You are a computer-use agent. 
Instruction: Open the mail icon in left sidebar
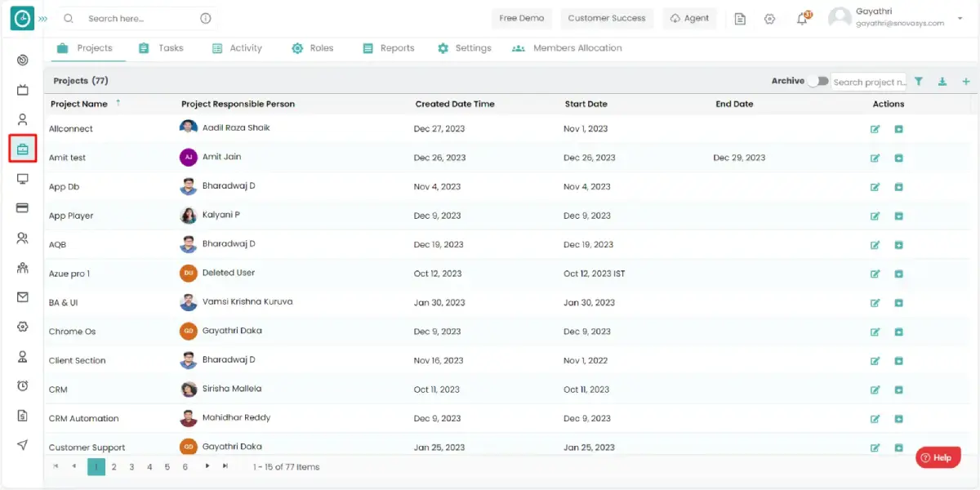point(23,297)
